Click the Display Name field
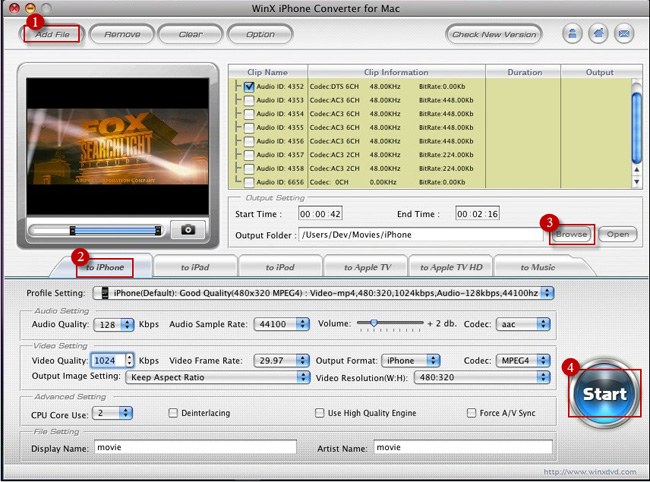Screen dimensions: 650x482 click(195, 447)
